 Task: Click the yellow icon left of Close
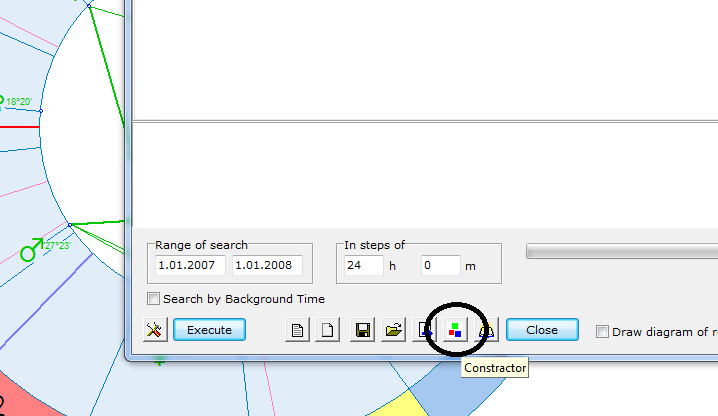click(x=487, y=331)
